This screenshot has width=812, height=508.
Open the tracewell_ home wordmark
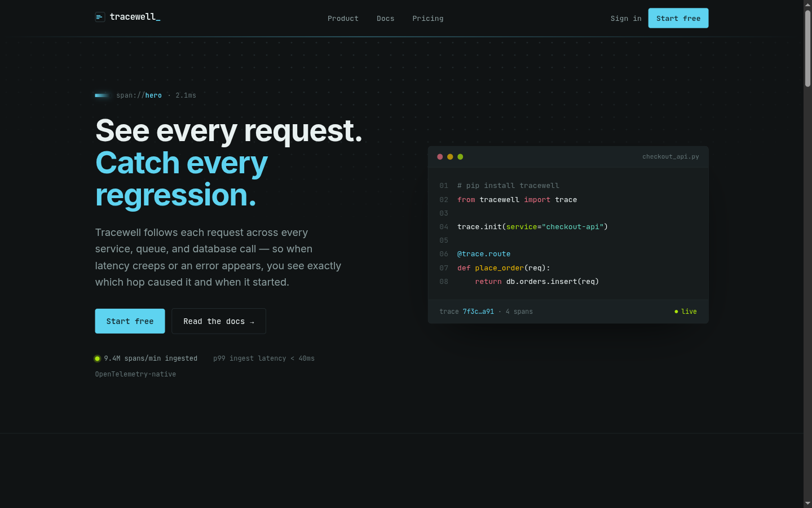pyautogui.click(x=135, y=17)
